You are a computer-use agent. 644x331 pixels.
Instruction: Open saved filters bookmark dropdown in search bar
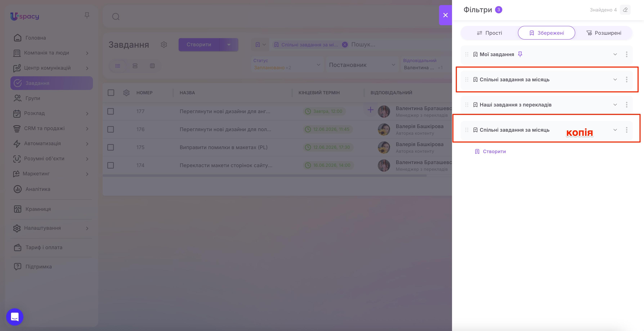260,45
